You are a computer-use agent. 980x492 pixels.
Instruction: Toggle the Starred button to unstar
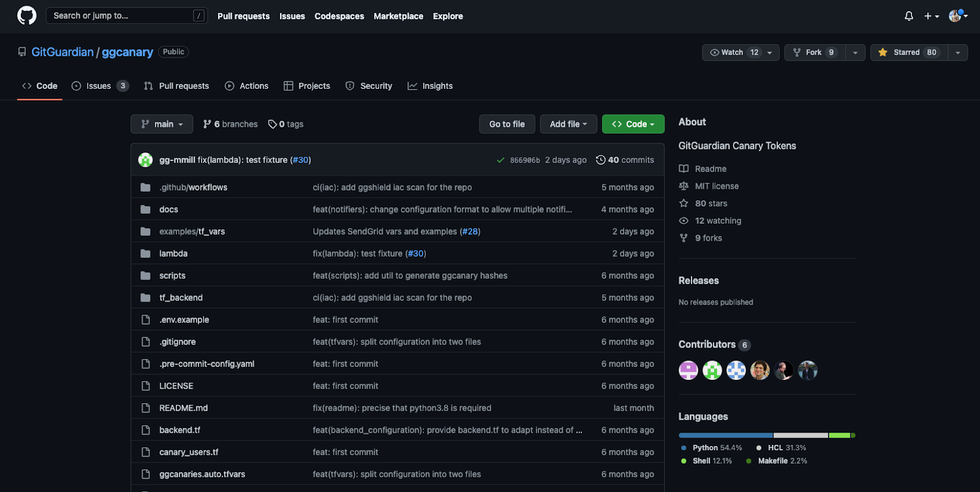909,53
